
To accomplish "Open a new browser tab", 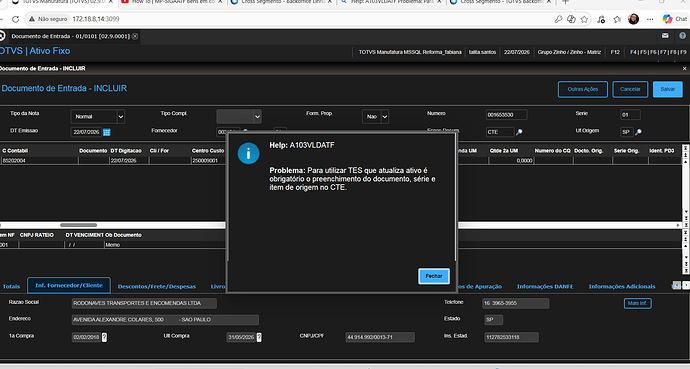I will (x=565, y=2).
